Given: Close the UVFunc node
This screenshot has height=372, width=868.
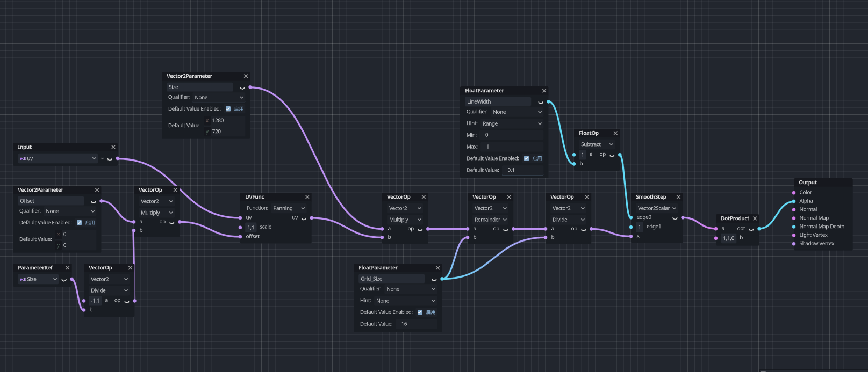Looking at the screenshot, I should pos(307,197).
